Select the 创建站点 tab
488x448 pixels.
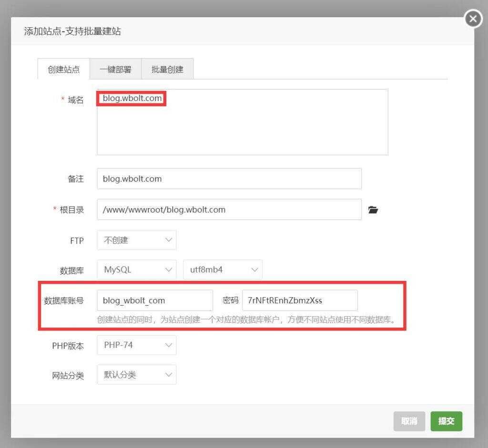(63, 70)
